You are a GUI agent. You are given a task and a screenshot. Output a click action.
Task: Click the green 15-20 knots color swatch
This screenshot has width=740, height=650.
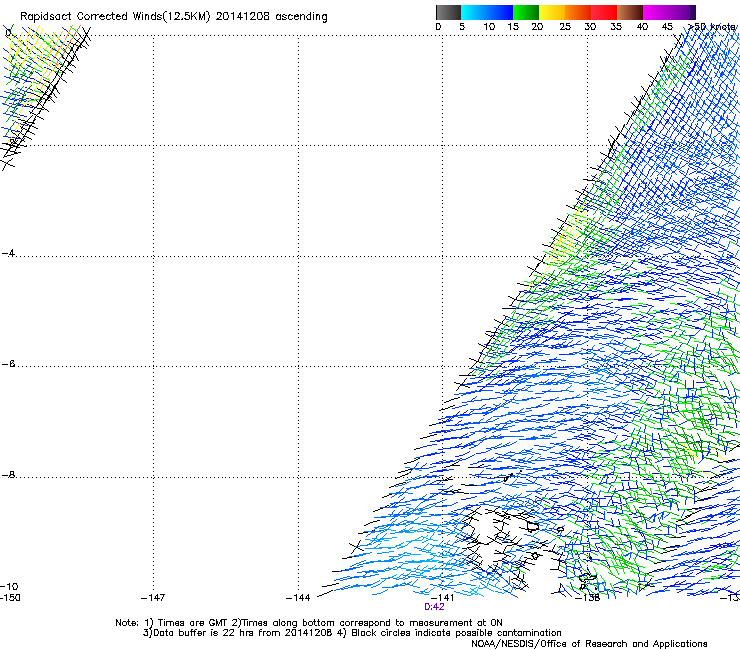[x=526, y=12]
